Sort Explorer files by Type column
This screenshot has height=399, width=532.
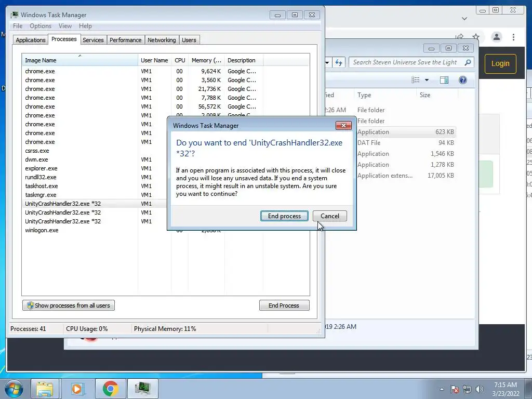click(385, 95)
